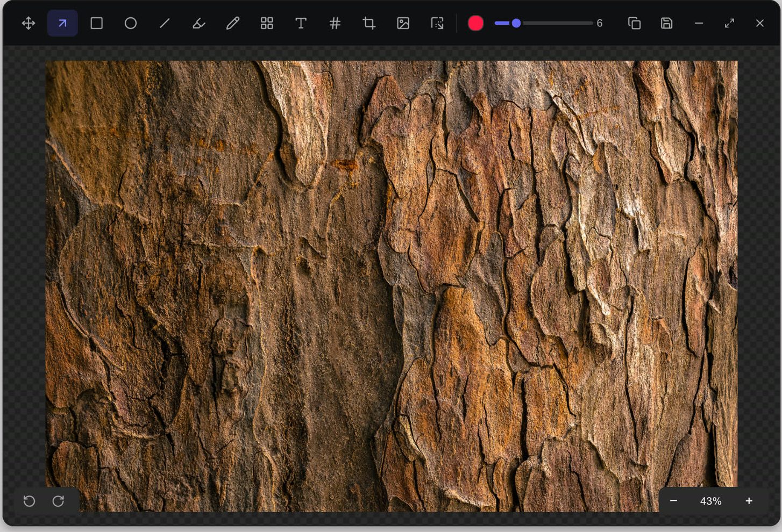Click the selection capture area icon
The width and height of the screenshot is (782, 532).
coord(437,23)
